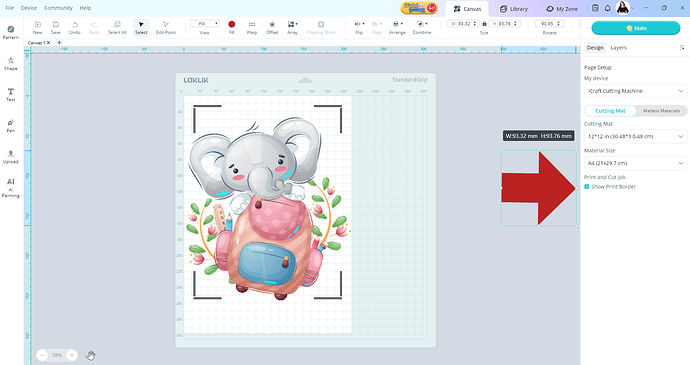Open the Help menu

coord(85,8)
